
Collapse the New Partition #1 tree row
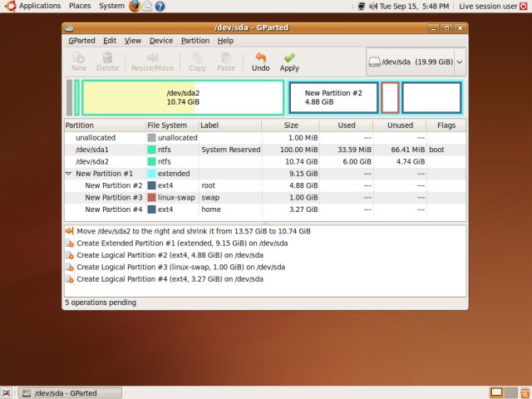point(68,174)
